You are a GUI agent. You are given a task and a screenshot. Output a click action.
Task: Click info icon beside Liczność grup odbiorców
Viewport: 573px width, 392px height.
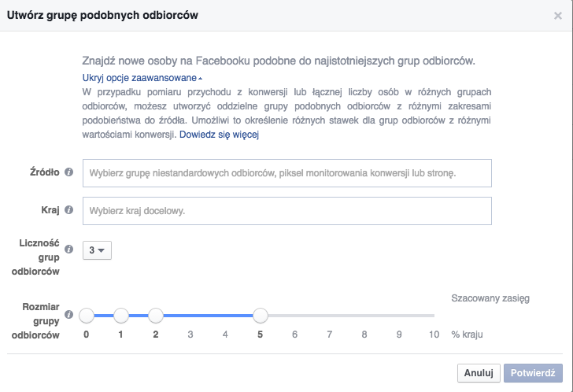(x=69, y=250)
